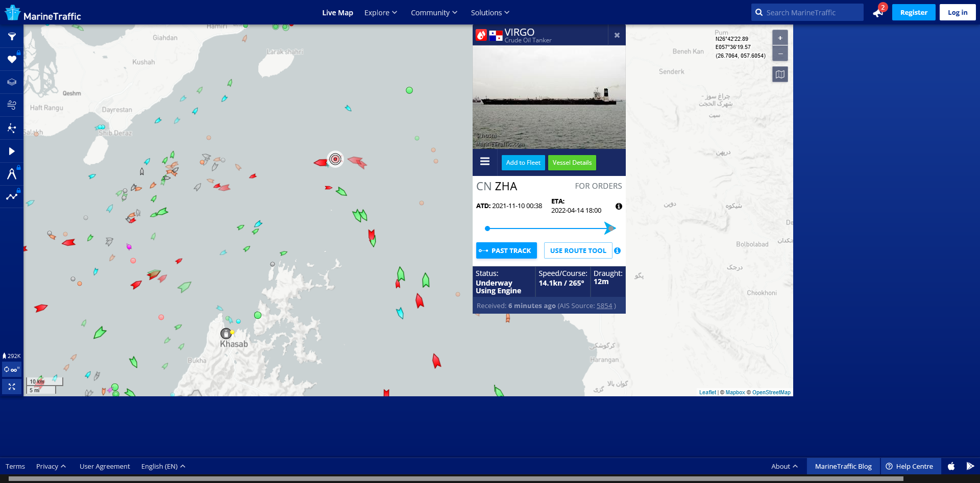Image resolution: width=980 pixels, height=483 pixels.
Task: Expand the Community dropdown menu
Action: (x=434, y=13)
